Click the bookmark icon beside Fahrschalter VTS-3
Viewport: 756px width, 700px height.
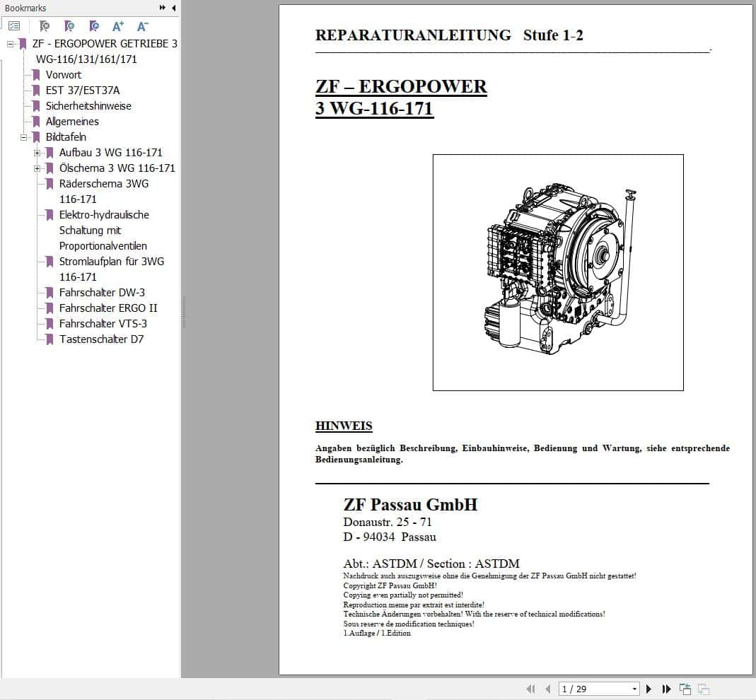tap(50, 324)
